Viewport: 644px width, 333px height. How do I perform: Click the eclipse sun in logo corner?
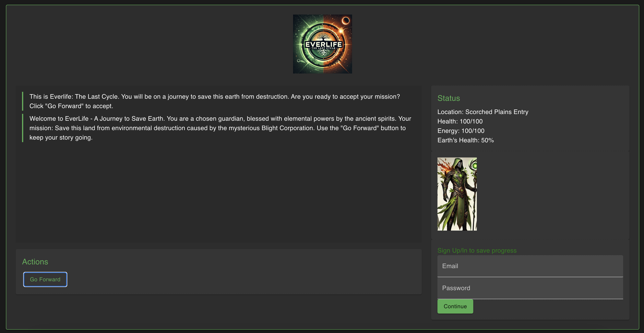(x=345, y=20)
